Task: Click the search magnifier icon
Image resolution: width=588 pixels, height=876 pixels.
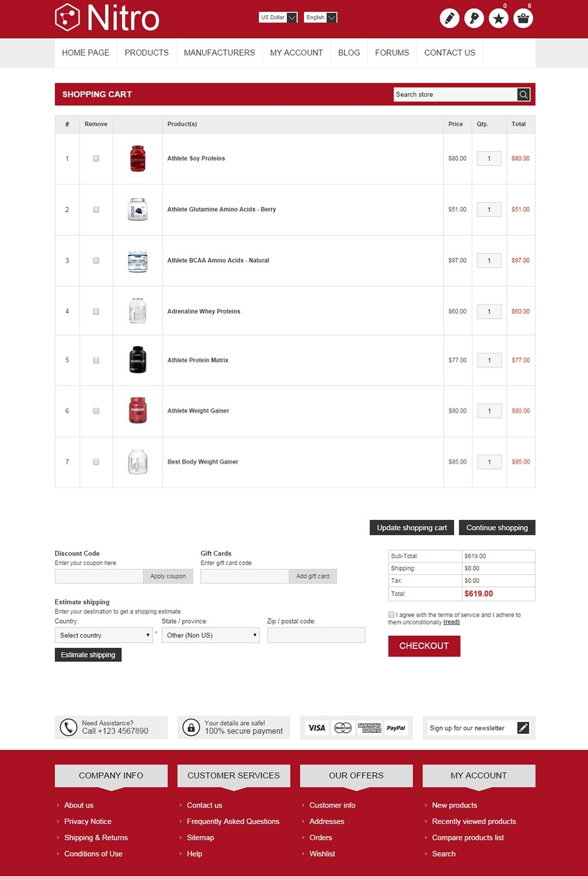Action: coord(524,94)
